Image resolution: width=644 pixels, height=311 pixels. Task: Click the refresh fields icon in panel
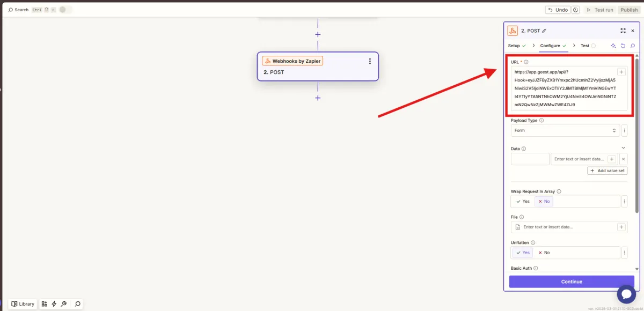pyautogui.click(x=623, y=46)
